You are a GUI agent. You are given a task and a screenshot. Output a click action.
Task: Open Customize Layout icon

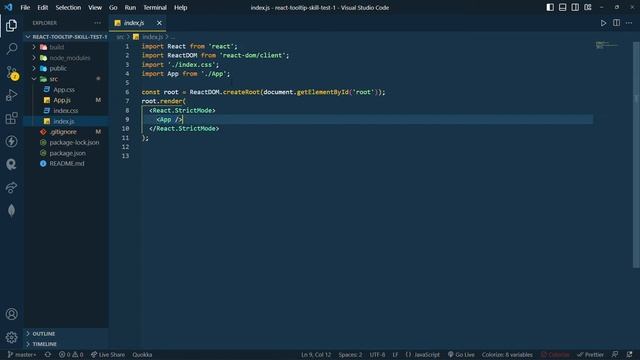click(x=588, y=7)
